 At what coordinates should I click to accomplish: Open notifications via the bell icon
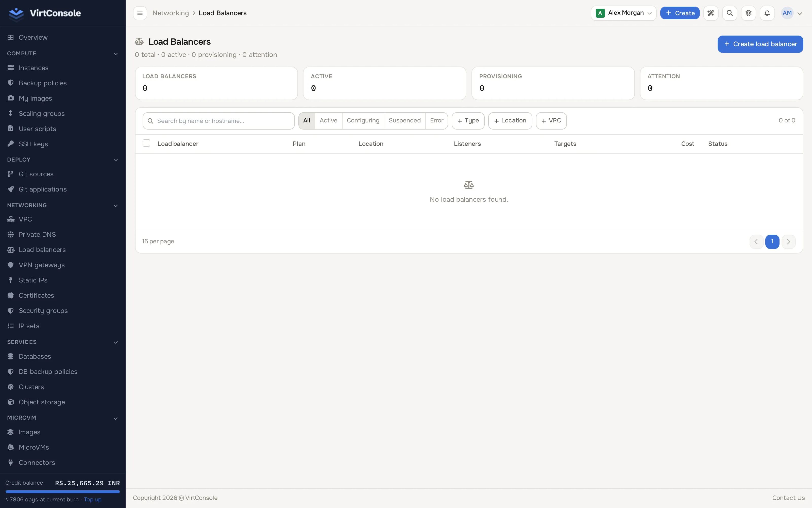pos(767,13)
